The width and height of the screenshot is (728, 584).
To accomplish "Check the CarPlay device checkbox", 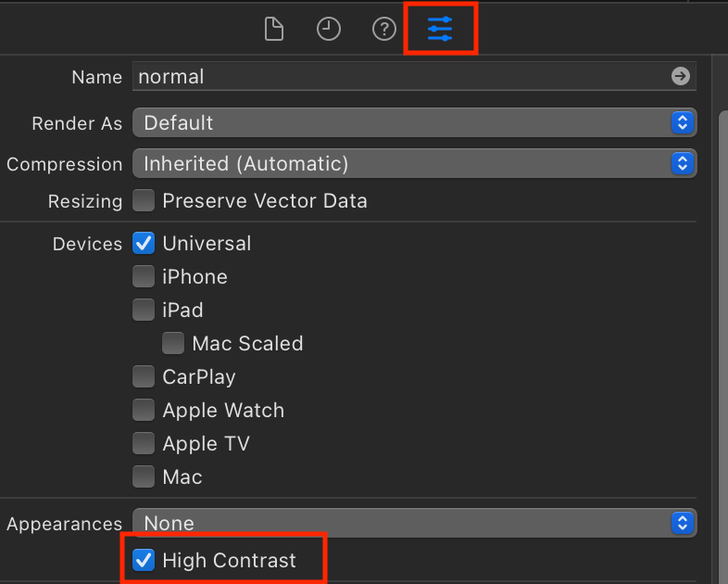I will tap(144, 376).
